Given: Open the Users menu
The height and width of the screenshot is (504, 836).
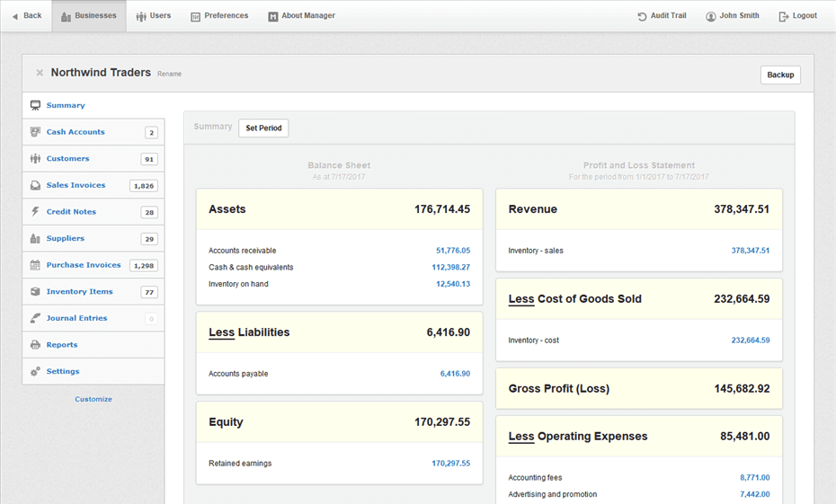Looking at the screenshot, I should pos(154,16).
